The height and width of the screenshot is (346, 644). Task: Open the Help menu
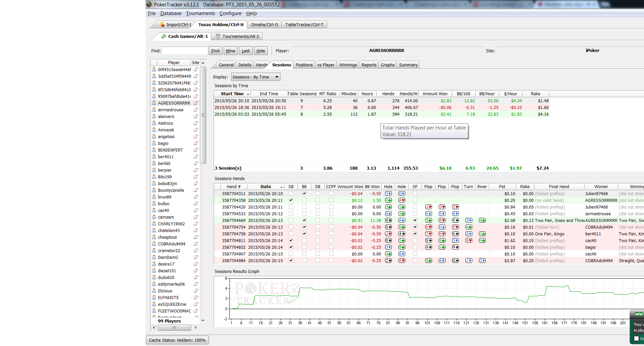(251, 13)
